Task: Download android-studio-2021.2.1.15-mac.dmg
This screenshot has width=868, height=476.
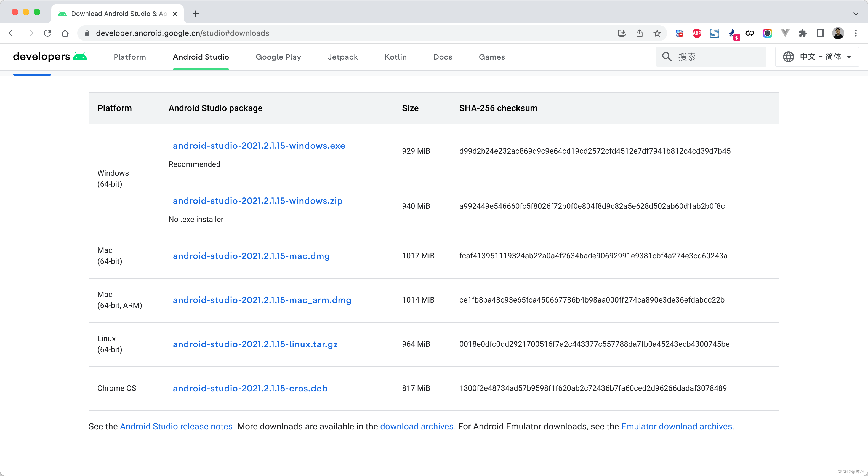Action: 251,256
